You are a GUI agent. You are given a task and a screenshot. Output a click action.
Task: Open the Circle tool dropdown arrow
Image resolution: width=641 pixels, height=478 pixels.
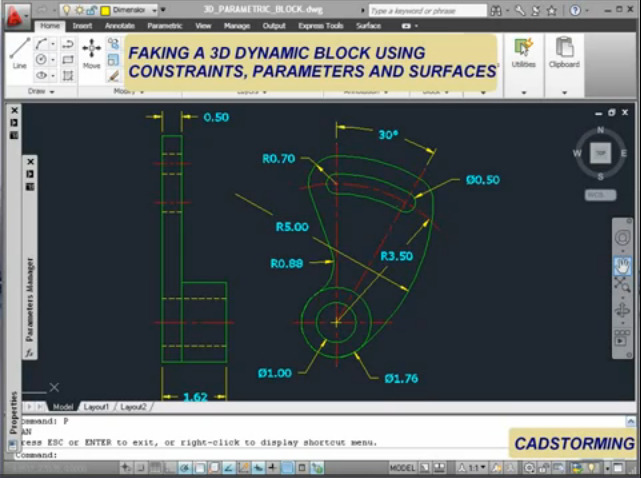tap(52, 60)
